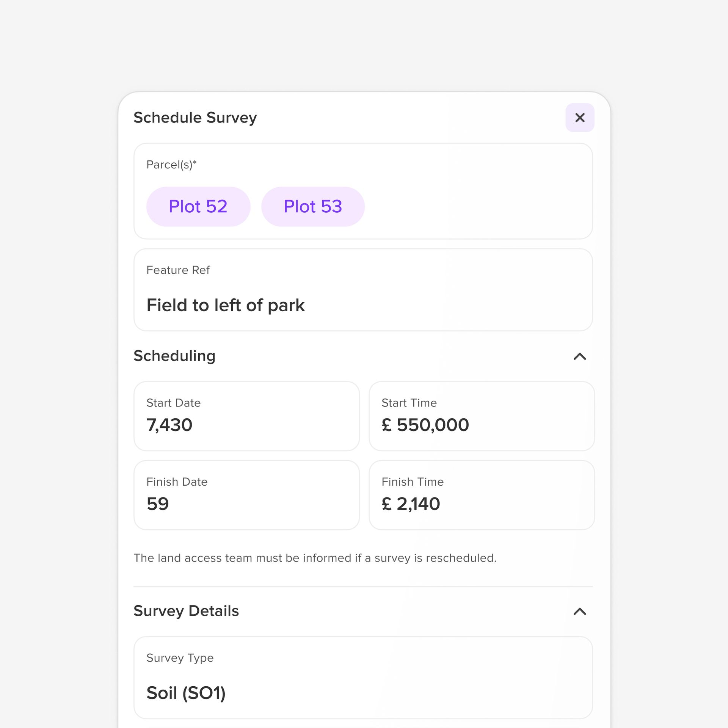The image size is (728, 728).
Task: Click the Soil (SO1) value
Action: pos(186,693)
